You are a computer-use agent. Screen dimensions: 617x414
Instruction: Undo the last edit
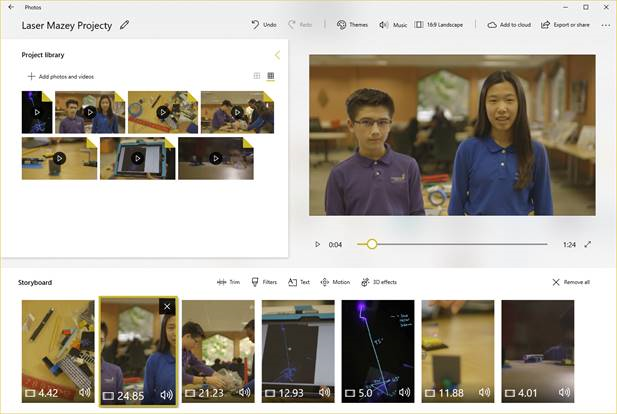(x=263, y=24)
